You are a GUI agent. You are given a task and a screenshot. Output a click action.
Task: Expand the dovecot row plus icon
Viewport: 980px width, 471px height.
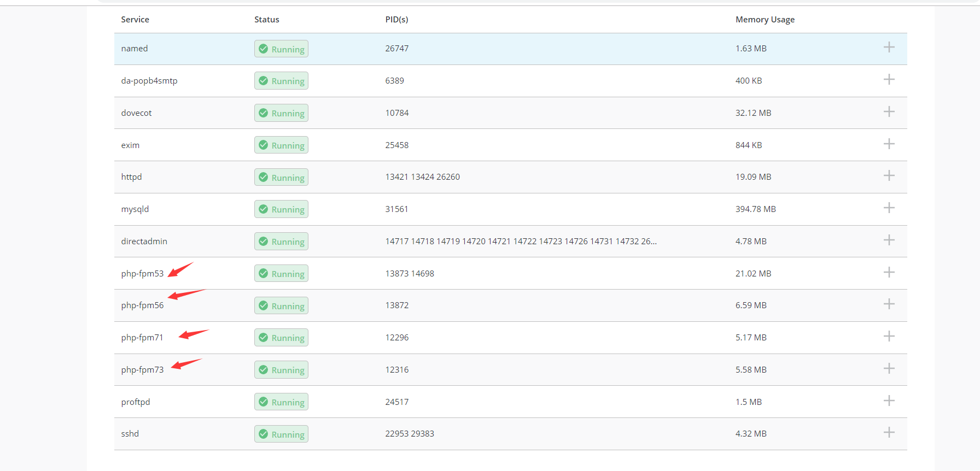coord(889,112)
